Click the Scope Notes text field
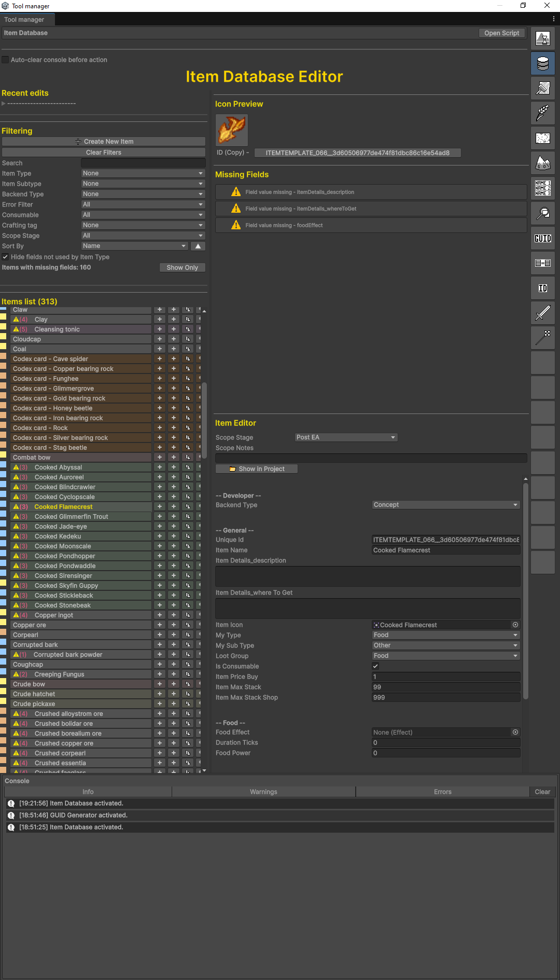 (x=371, y=458)
